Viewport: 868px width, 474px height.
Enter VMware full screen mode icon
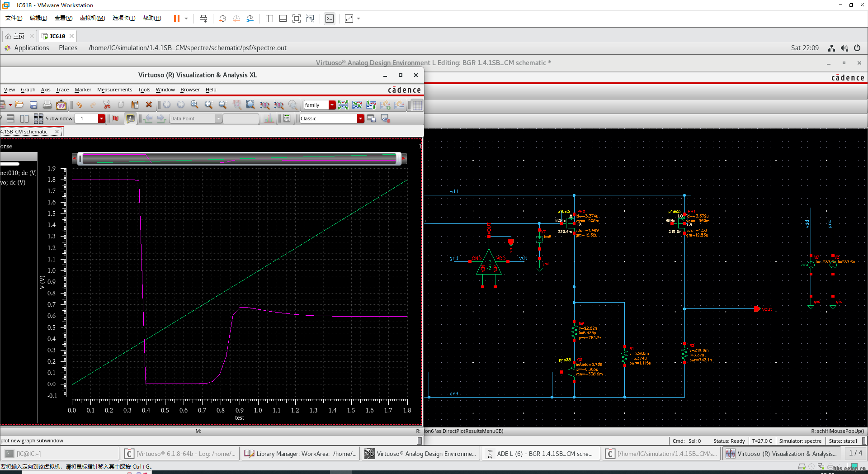(x=297, y=19)
